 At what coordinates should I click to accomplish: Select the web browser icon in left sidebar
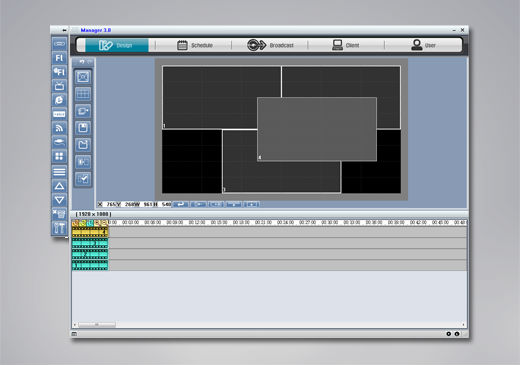(59, 100)
